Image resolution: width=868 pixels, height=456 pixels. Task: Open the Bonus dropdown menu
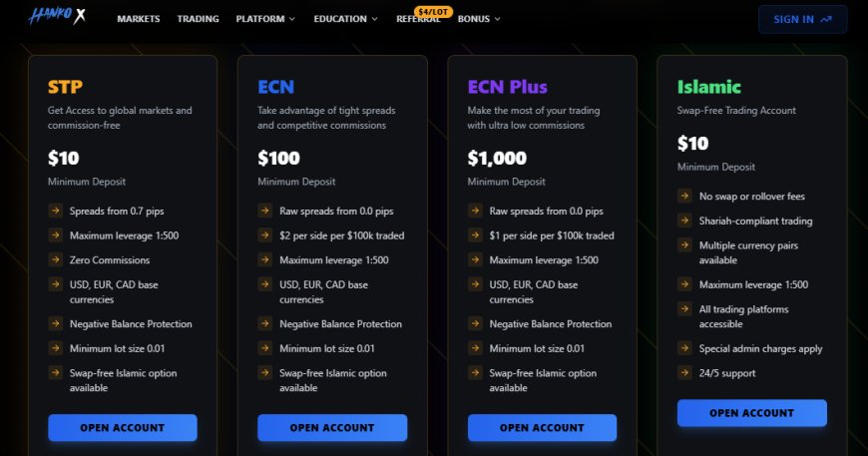pos(479,19)
